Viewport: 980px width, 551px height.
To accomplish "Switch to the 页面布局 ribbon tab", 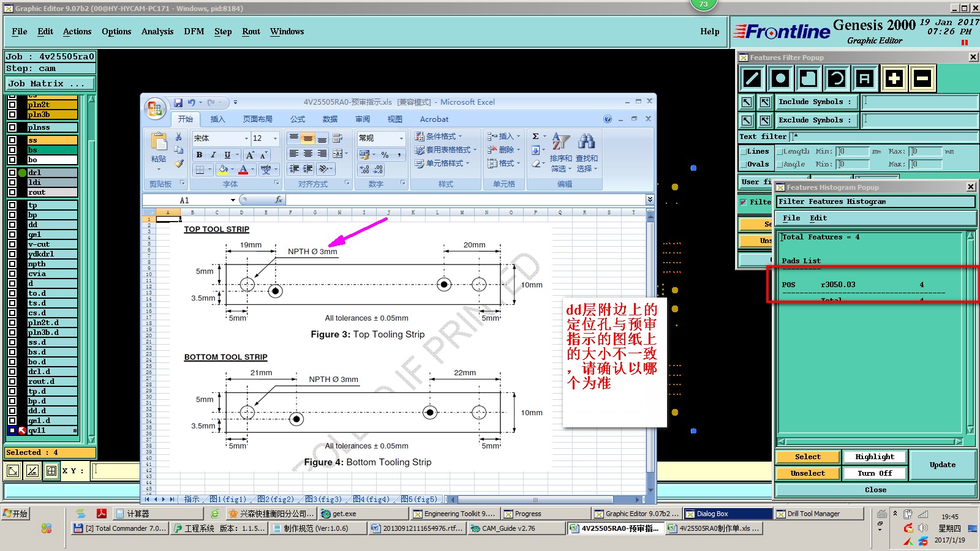I will (257, 119).
